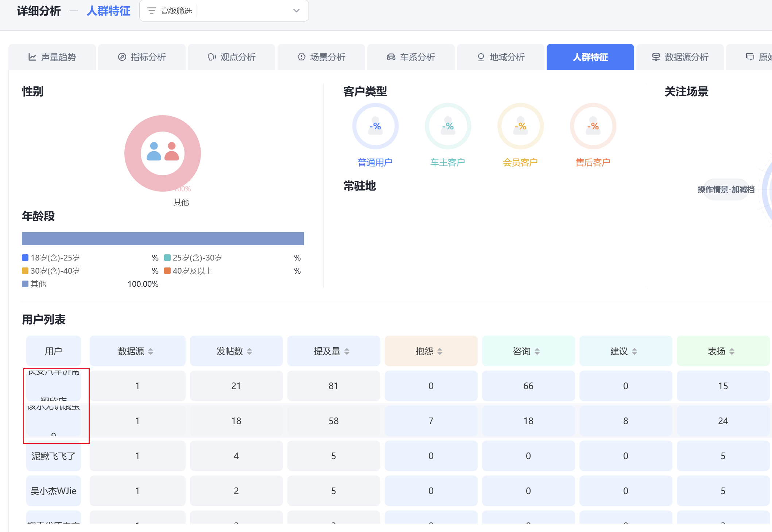The width and height of the screenshot is (772, 532).
Task: Click the 观点分析 speech icon
Action: point(212,57)
